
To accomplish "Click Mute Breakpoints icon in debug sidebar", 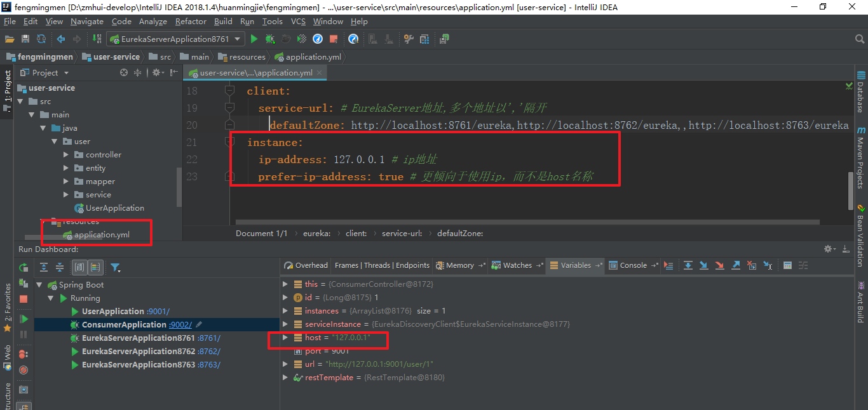I will click(24, 369).
